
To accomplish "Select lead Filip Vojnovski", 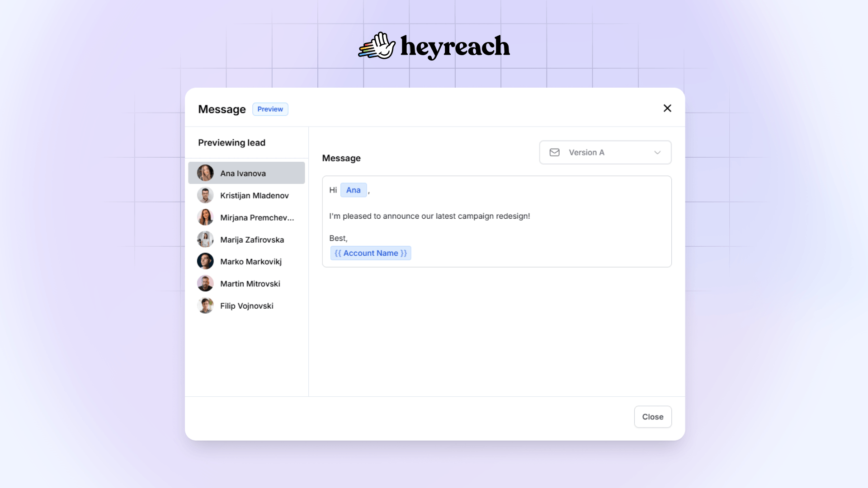I will pos(246,306).
